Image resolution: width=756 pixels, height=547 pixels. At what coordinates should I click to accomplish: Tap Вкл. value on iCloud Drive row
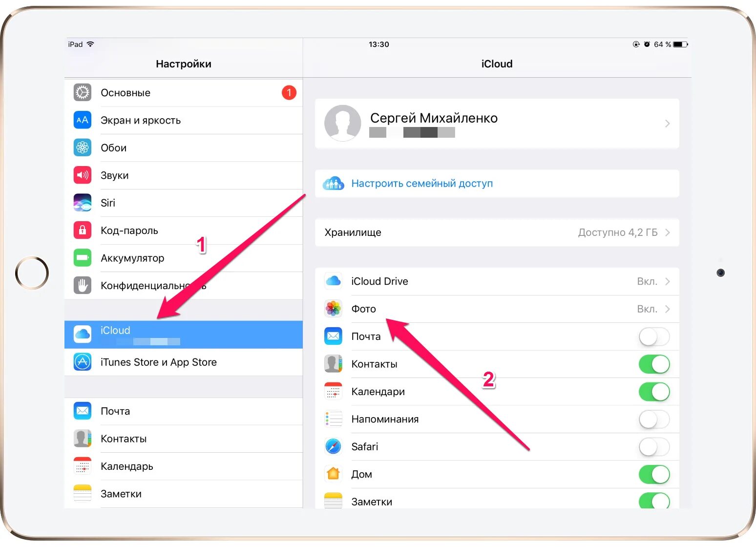pos(647,281)
